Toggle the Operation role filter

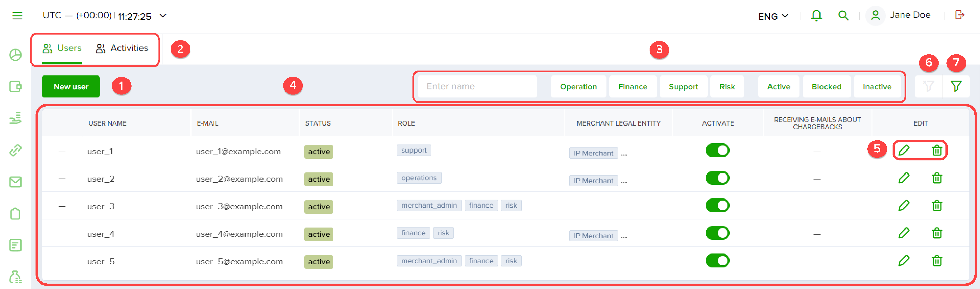(578, 87)
